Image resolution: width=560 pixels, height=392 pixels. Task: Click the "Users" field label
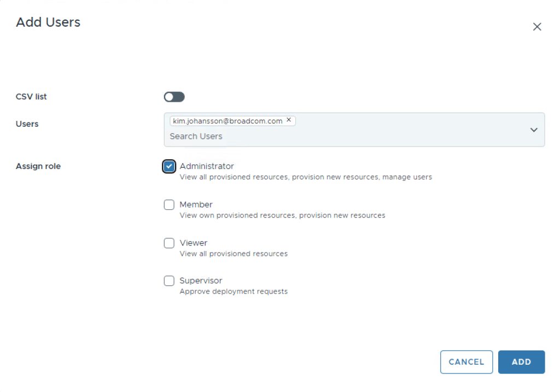[x=27, y=124]
